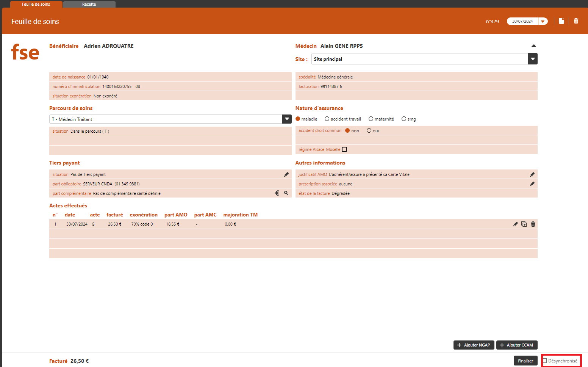Enable the régime Alsace-Moselle checkbox
The image size is (588, 367).
pos(344,149)
